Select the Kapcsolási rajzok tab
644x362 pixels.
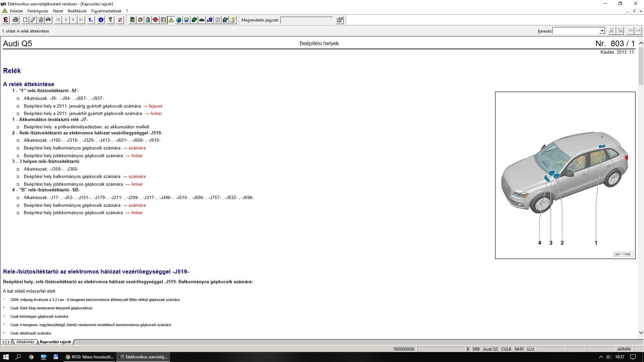(55, 342)
